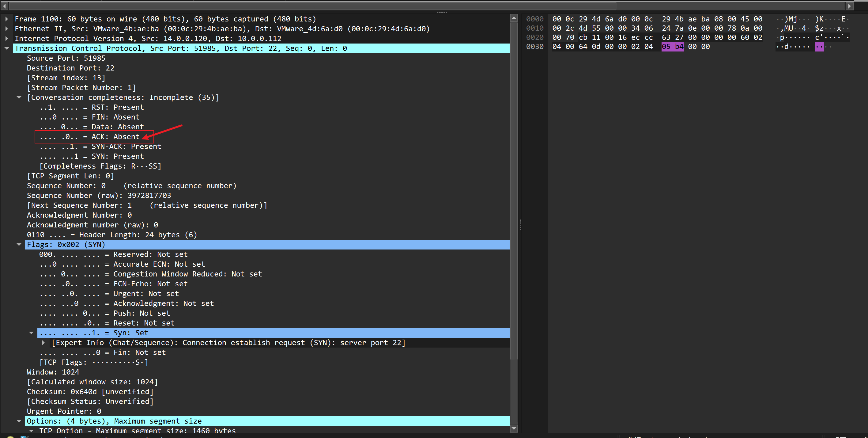Select the Destination Port: 22 line
The image size is (868, 438).
coord(70,68)
